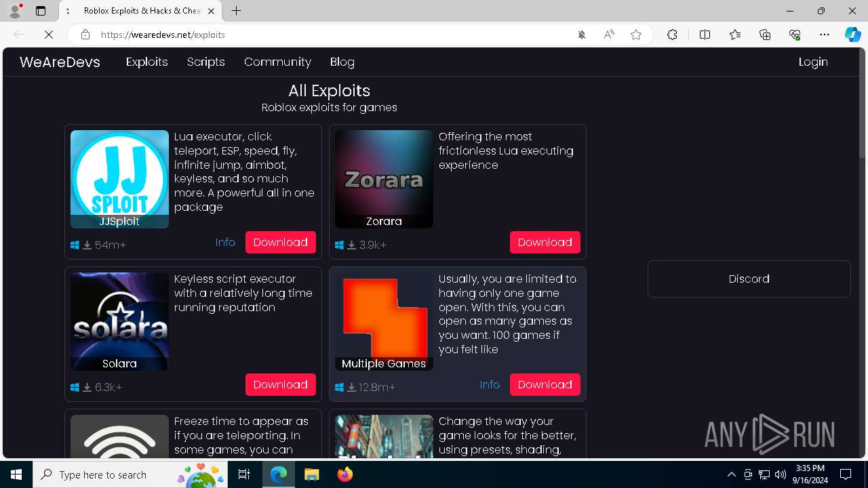Open the Exploits nav item

(x=147, y=62)
